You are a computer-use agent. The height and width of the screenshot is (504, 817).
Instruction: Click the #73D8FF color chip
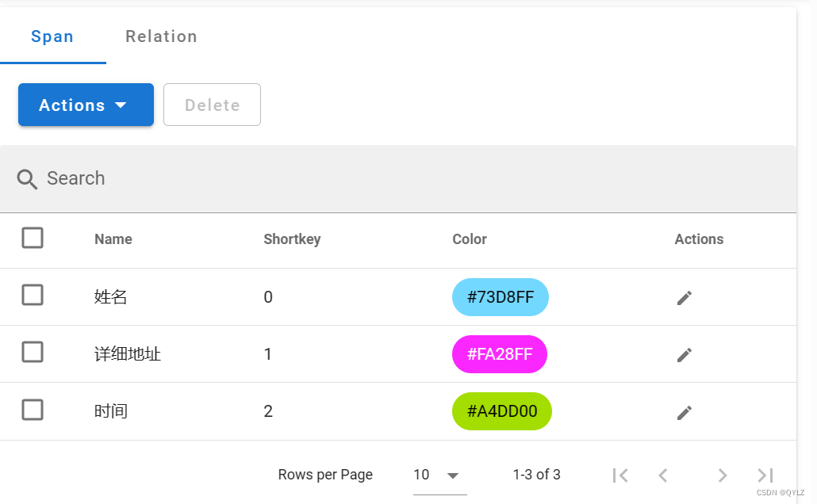pos(501,297)
